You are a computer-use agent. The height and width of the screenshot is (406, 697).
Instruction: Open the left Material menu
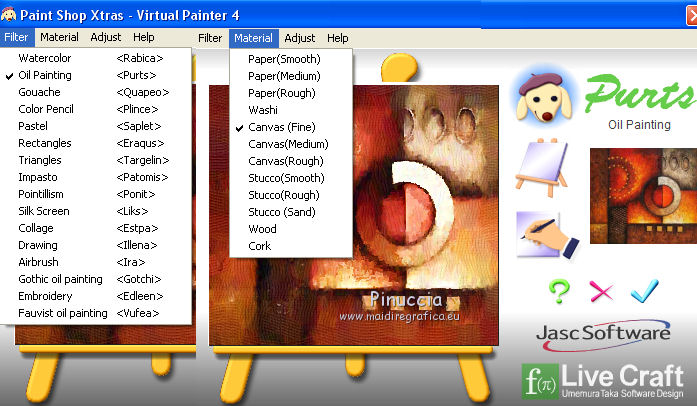click(x=59, y=37)
